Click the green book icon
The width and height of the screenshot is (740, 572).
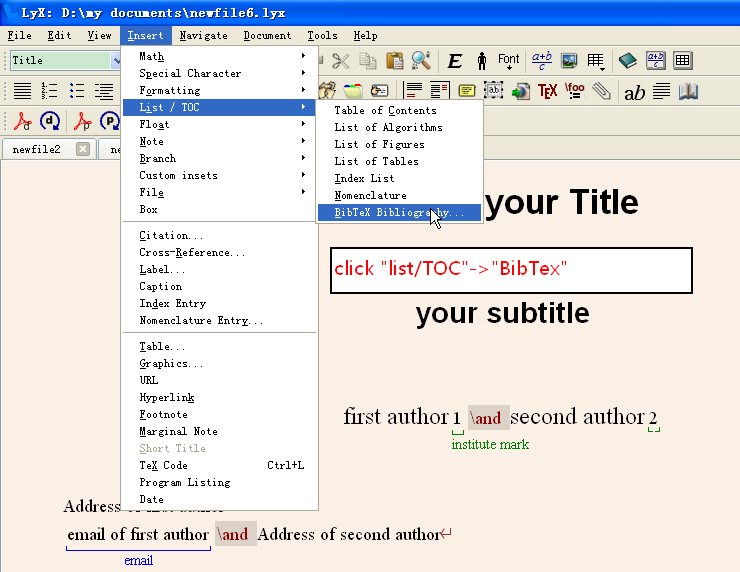627,61
